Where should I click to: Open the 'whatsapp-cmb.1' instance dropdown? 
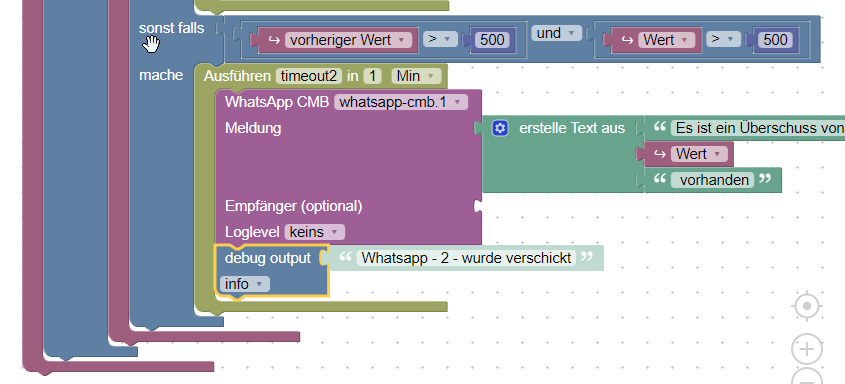401,102
